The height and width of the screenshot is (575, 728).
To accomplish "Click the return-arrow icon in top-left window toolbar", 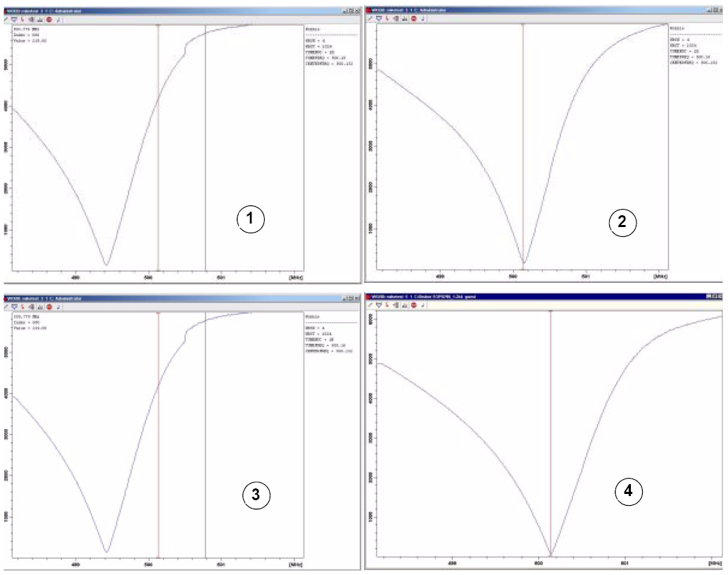I will 58,20.
